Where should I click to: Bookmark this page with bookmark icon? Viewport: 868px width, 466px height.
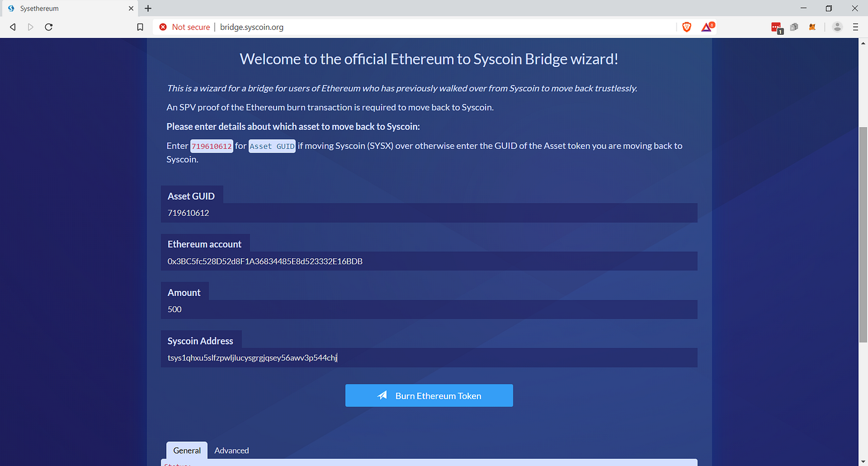pyautogui.click(x=140, y=27)
